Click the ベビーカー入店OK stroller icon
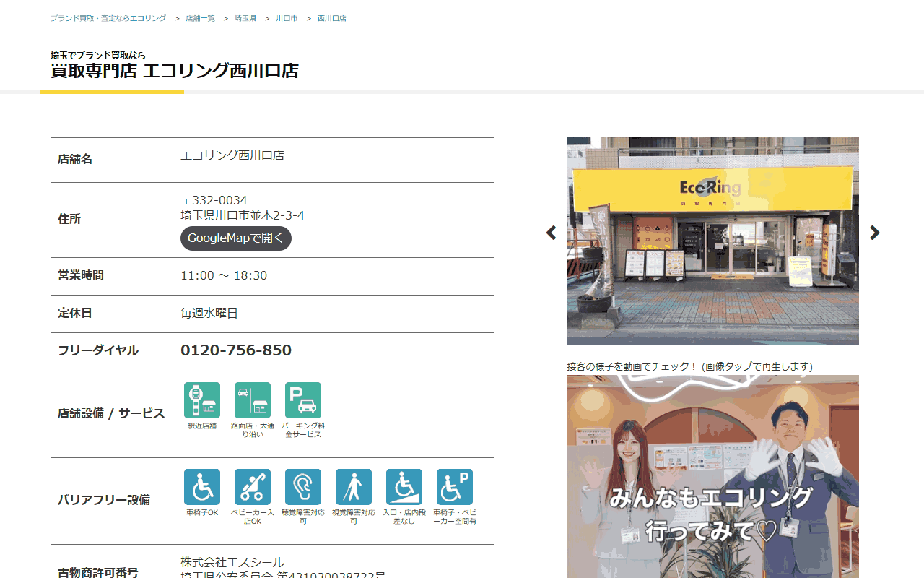Image resolution: width=924 pixels, height=578 pixels. coord(253,487)
